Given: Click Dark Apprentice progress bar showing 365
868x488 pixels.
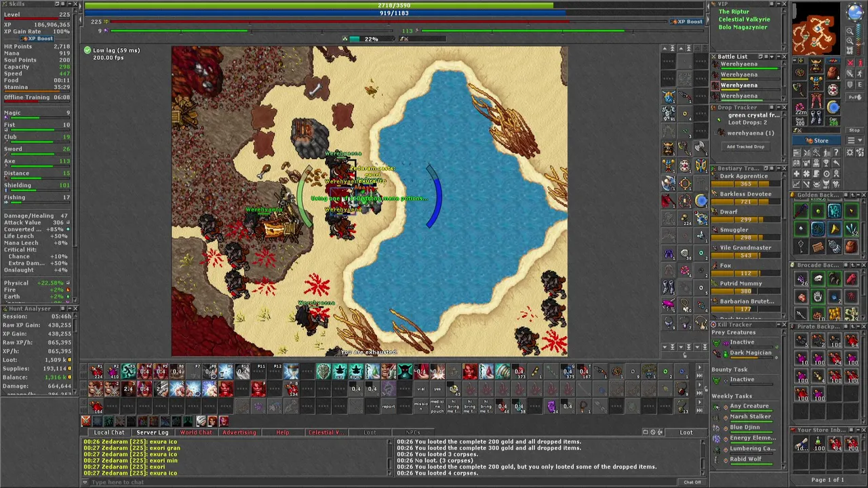Looking at the screenshot, I should click(x=745, y=184).
